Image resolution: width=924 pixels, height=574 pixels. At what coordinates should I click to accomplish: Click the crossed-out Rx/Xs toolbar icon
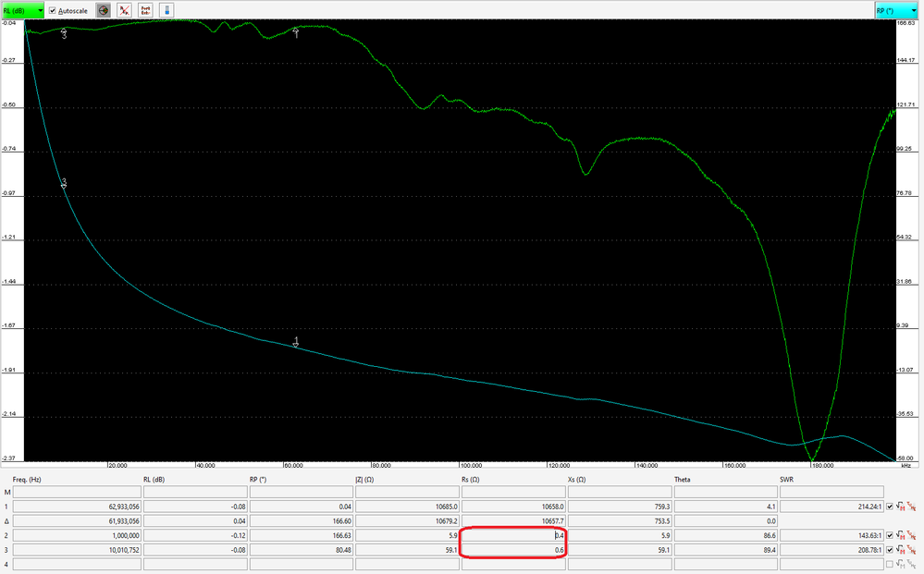[124, 10]
